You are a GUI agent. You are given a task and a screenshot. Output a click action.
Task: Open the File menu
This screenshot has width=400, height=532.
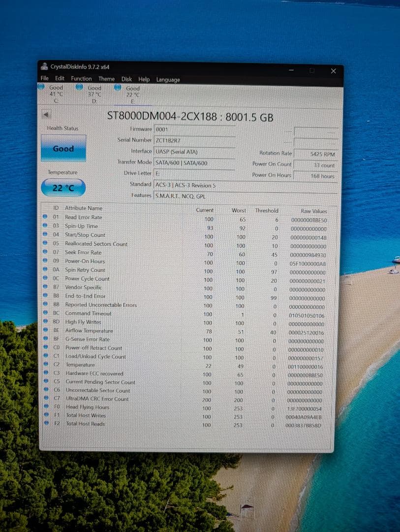pos(44,78)
